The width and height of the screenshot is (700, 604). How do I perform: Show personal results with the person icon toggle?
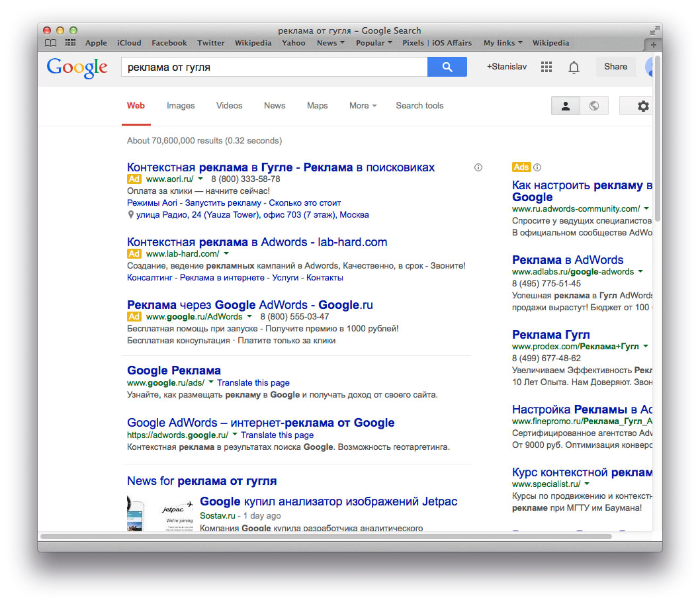click(566, 106)
